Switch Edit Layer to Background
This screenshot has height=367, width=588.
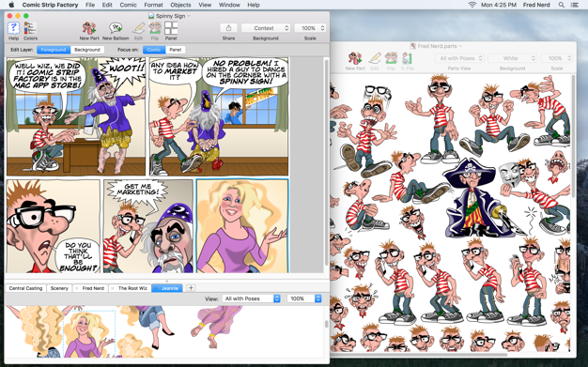click(x=87, y=50)
